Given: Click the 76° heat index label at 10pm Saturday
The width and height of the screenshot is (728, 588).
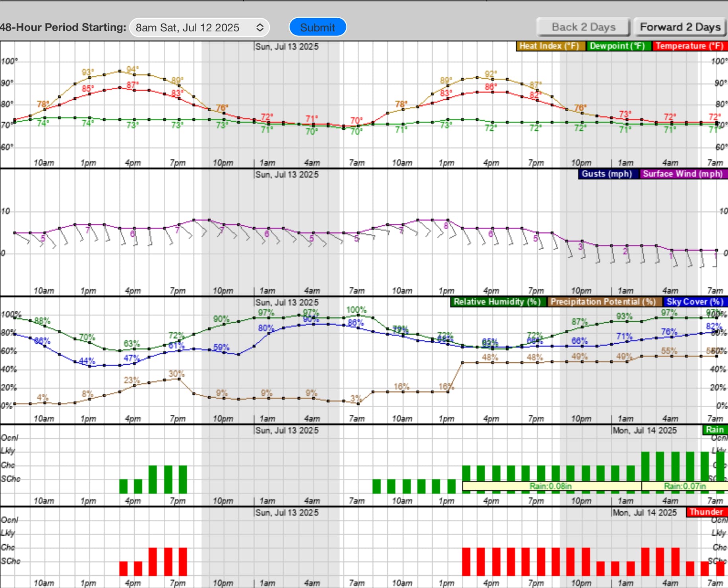Looking at the screenshot, I should 222,108.
